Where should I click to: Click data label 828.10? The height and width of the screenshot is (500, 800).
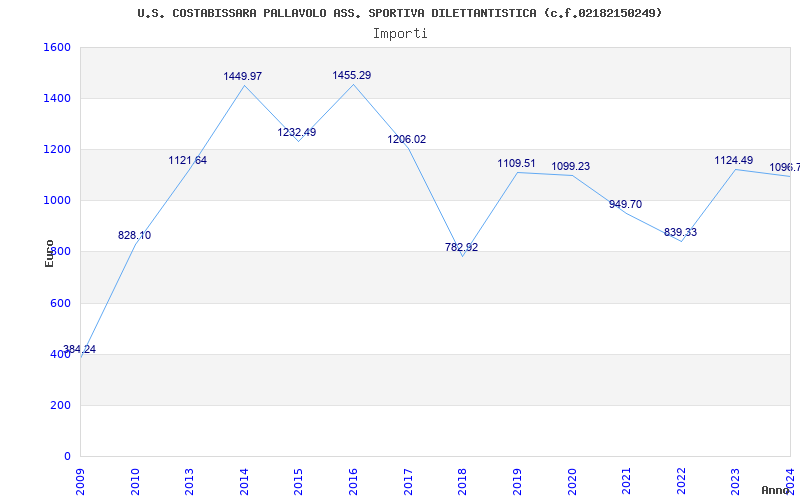(x=134, y=235)
